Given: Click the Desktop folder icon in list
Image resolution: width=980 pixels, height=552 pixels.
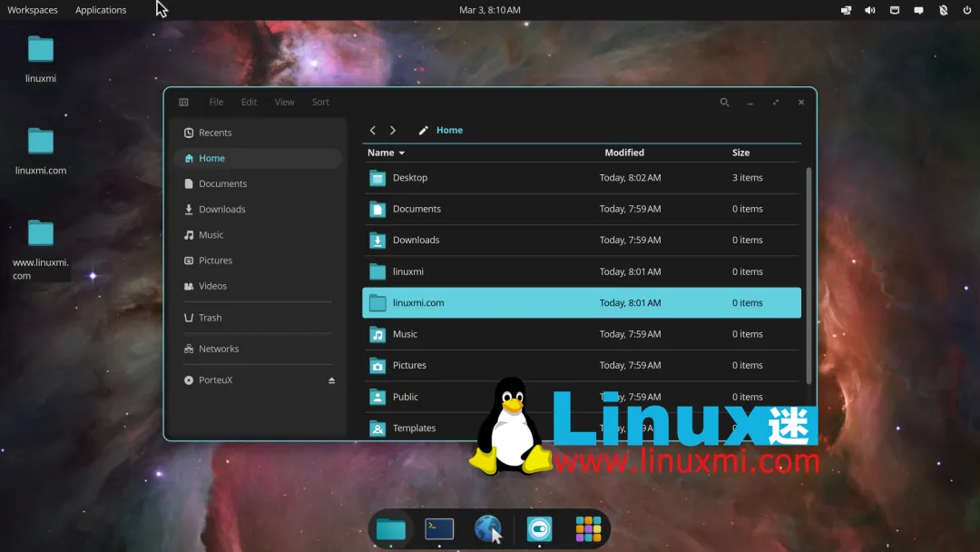Looking at the screenshot, I should [x=377, y=178].
